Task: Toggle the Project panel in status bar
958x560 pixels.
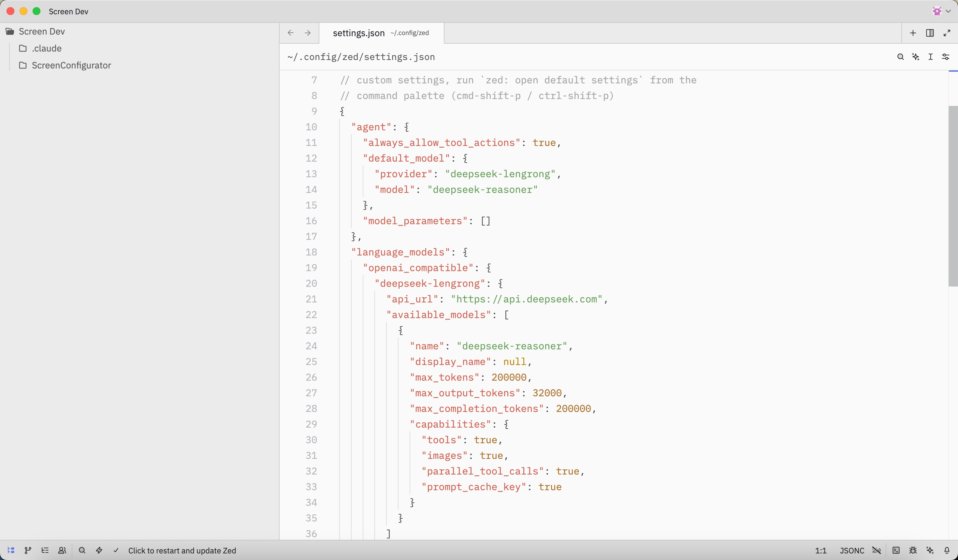Action: click(11, 550)
